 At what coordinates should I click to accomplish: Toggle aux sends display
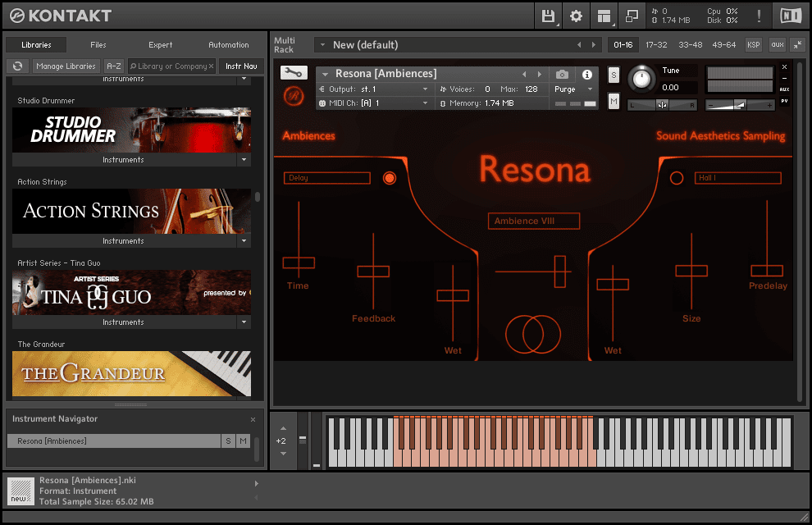point(778,44)
